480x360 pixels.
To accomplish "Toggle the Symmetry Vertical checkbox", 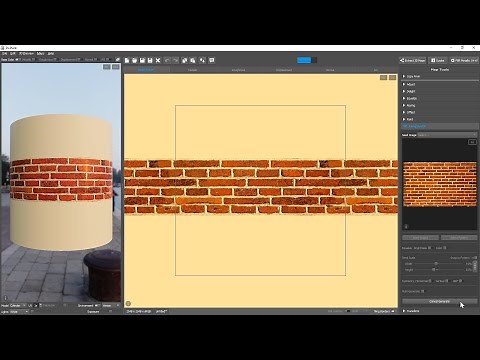I will pos(447,281).
